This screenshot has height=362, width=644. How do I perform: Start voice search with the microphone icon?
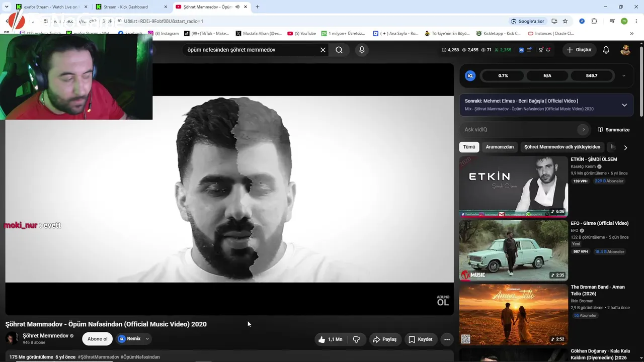tap(361, 50)
